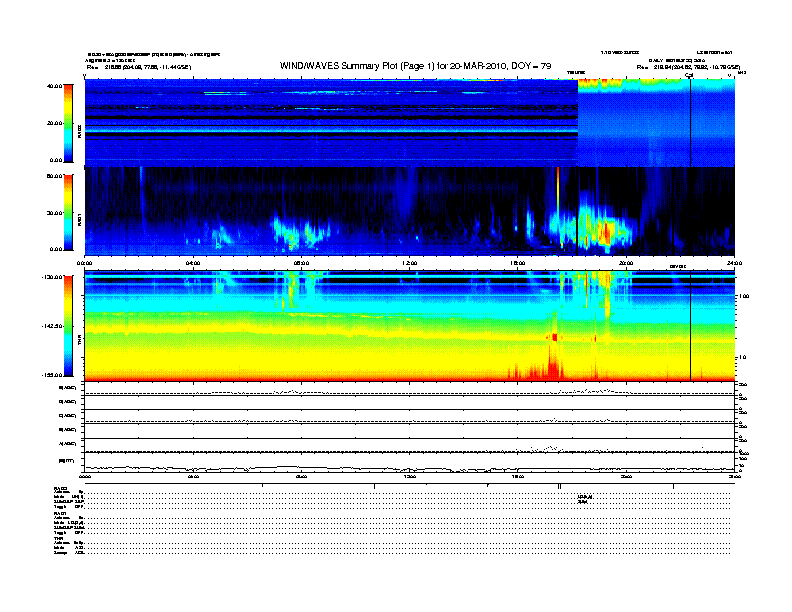Click the 40.00 label on RAD2 scale
Screen dimensions: 792x612
(x=54, y=86)
